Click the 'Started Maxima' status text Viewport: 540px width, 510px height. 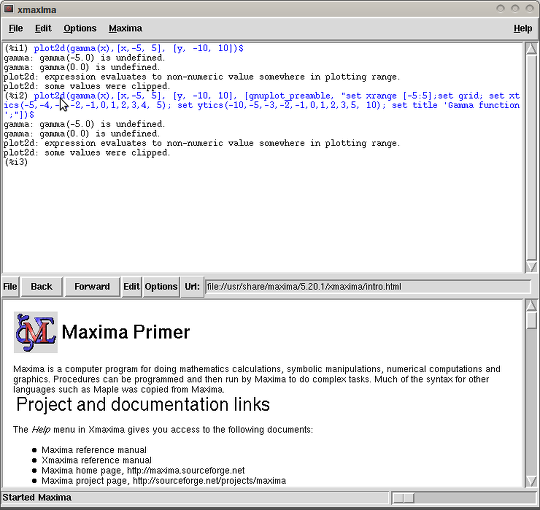coord(37,498)
